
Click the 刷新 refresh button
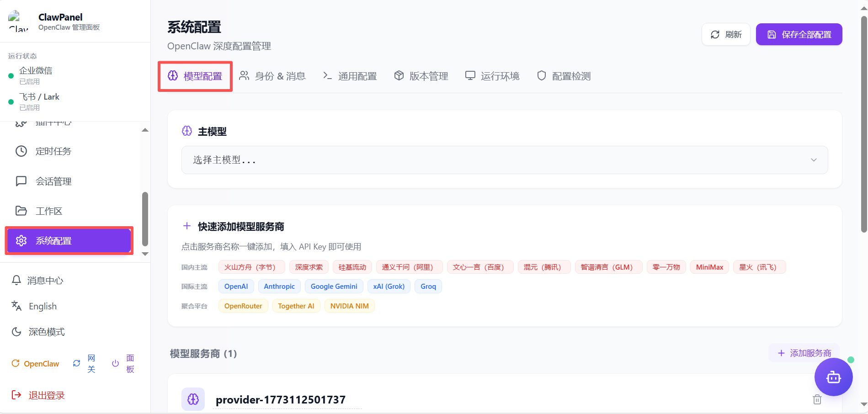[726, 34]
